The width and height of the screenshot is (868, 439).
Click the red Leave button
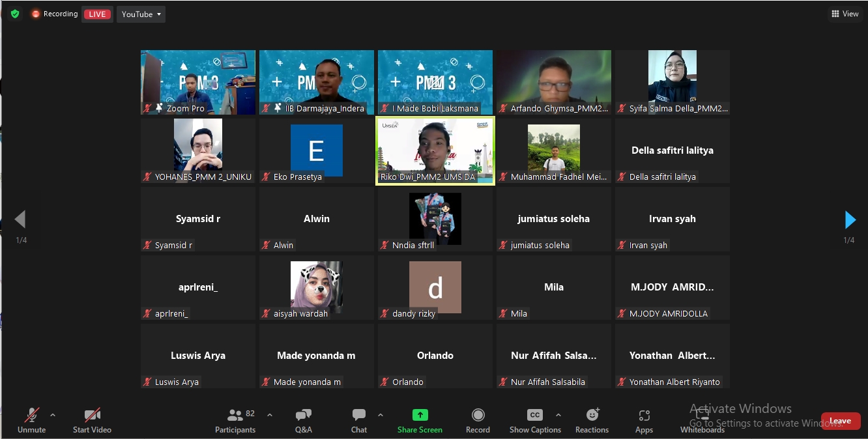(x=840, y=421)
